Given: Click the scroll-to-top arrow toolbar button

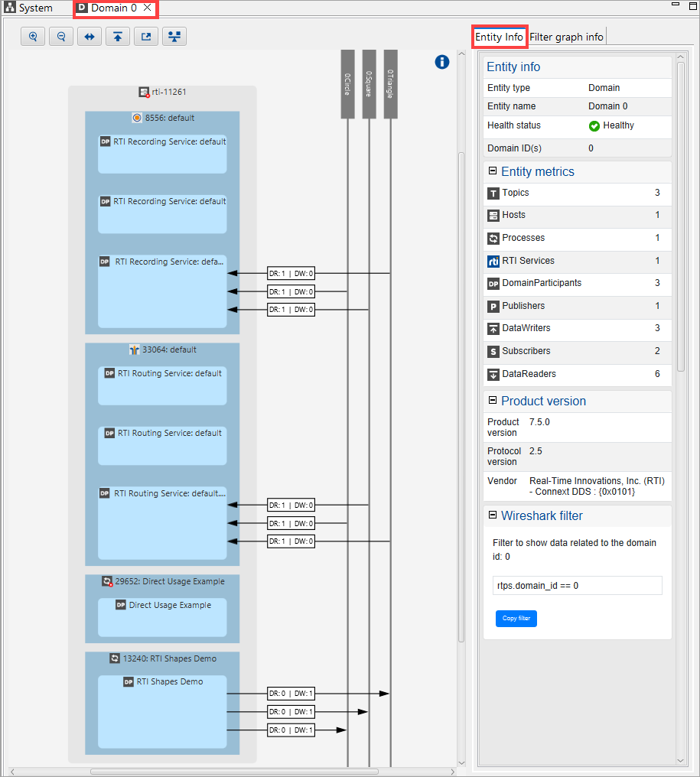Looking at the screenshot, I should tap(118, 37).
